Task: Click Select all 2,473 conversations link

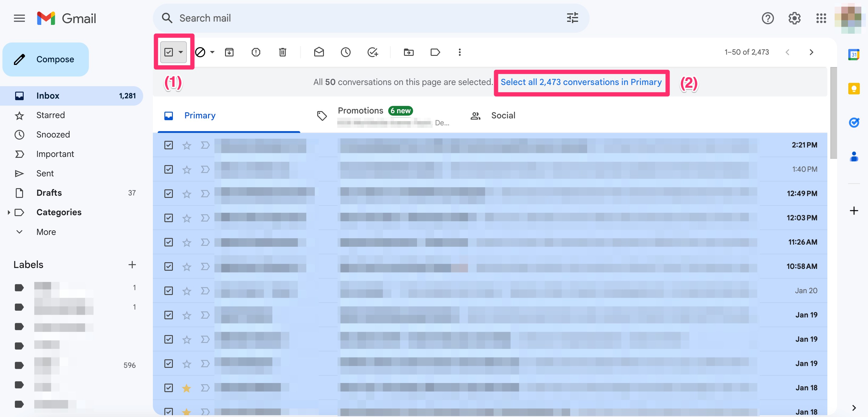Action: (581, 82)
